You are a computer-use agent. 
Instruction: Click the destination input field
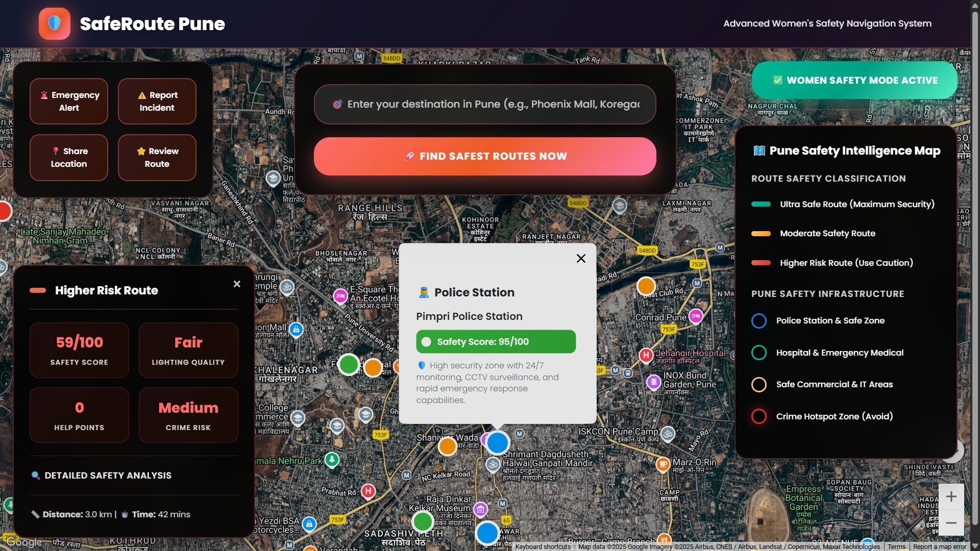tap(485, 105)
